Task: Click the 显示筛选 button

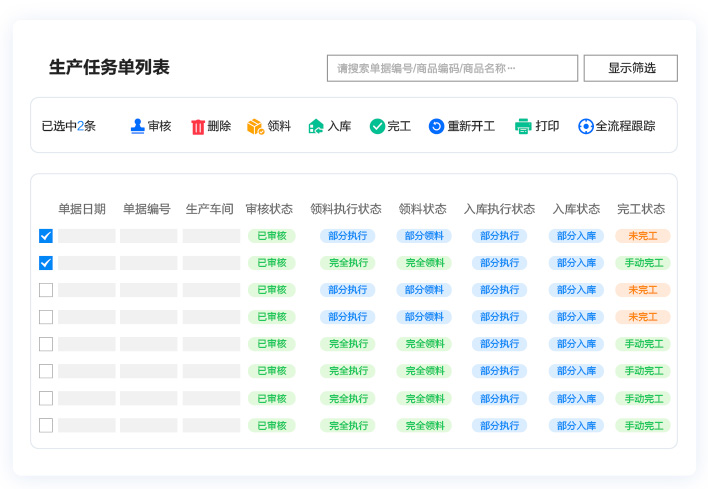Action: (x=631, y=68)
